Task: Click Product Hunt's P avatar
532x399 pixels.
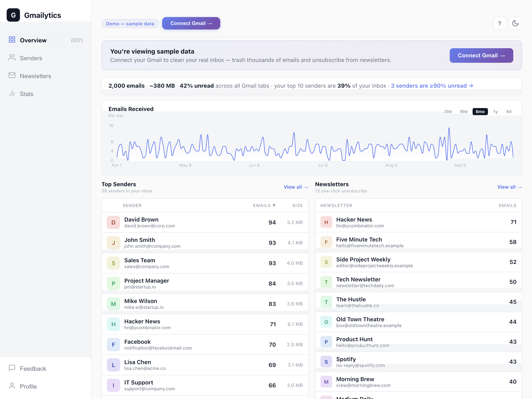Action: [x=326, y=342]
